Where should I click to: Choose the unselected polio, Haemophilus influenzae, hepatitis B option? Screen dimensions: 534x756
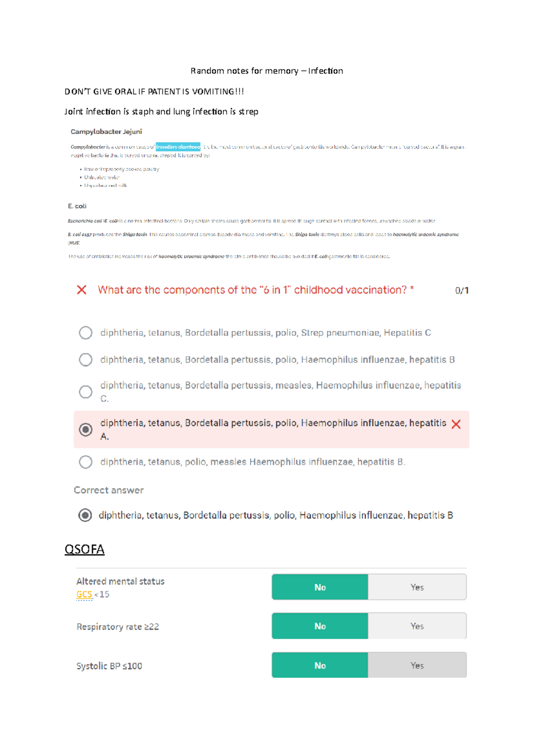coord(85,360)
